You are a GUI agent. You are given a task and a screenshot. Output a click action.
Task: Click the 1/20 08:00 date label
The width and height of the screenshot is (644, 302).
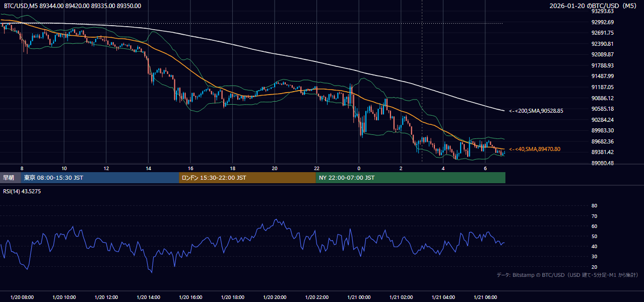coord(22,297)
